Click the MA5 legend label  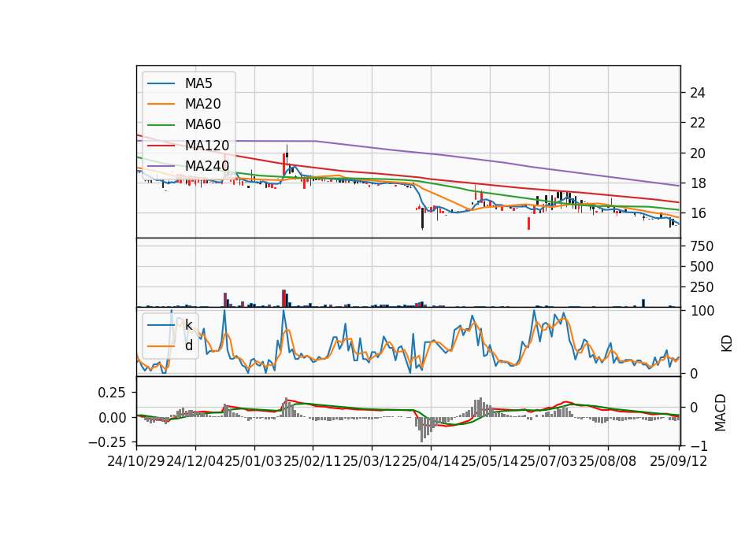(198, 83)
